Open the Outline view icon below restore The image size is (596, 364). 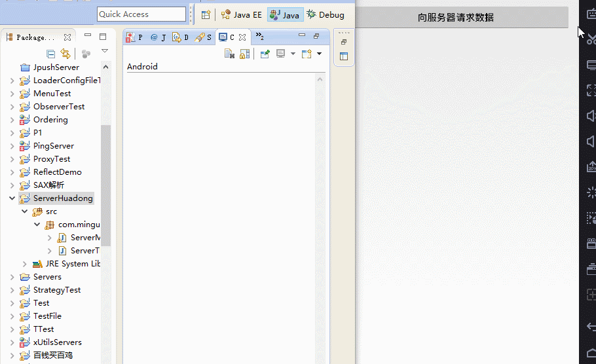click(344, 56)
